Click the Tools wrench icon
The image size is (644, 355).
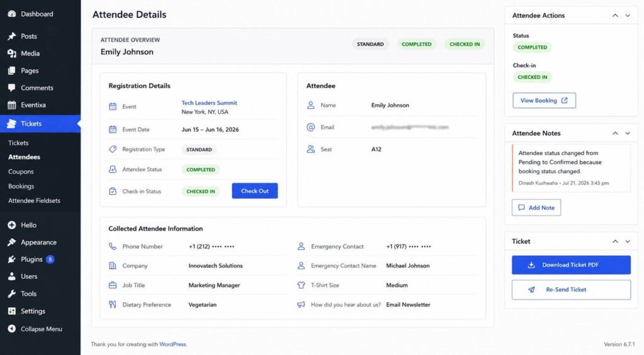(12, 294)
